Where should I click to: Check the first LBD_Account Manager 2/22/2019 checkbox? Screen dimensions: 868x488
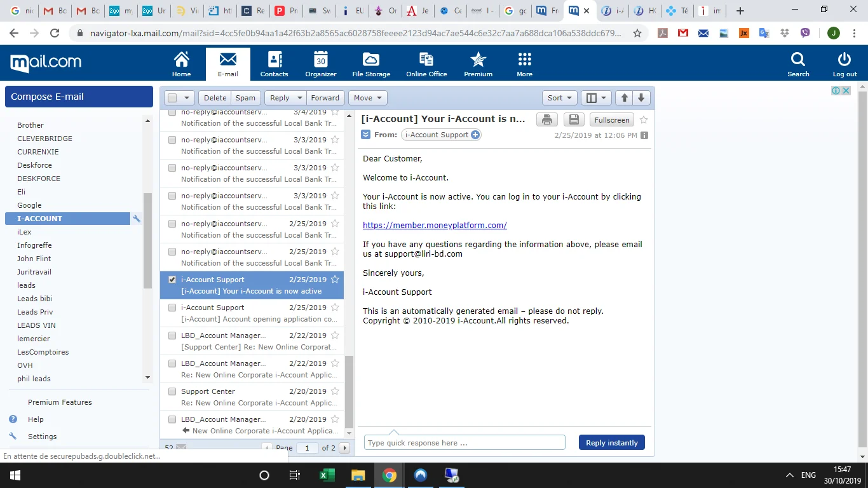172,335
